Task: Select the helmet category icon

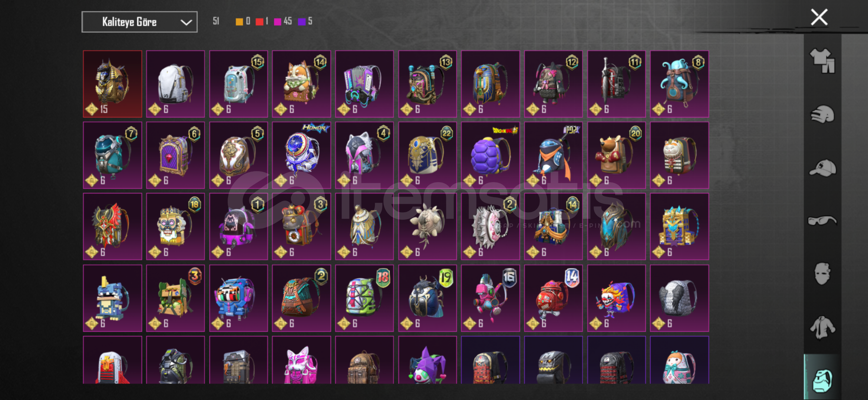Action: tap(822, 114)
